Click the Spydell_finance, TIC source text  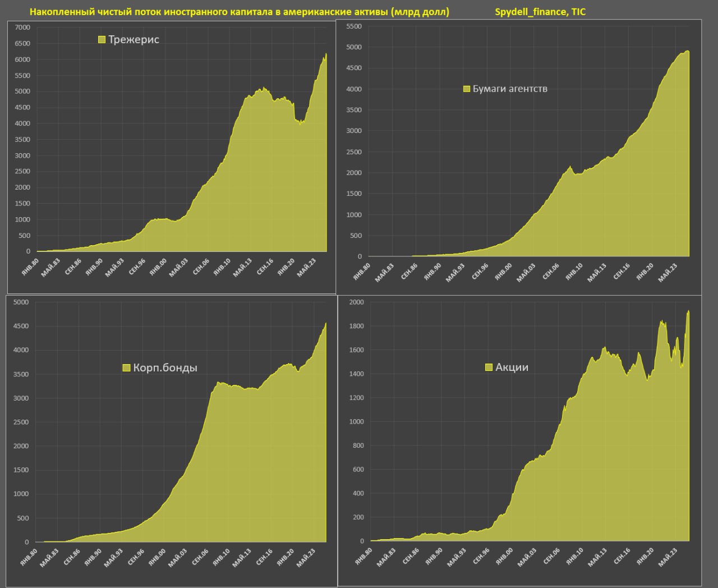pyautogui.click(x=540, y=12)
